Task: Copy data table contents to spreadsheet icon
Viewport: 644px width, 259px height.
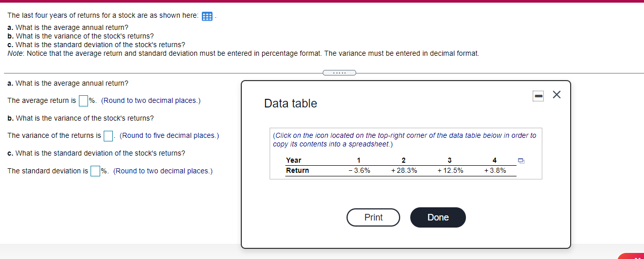Action: coord(521,161)
